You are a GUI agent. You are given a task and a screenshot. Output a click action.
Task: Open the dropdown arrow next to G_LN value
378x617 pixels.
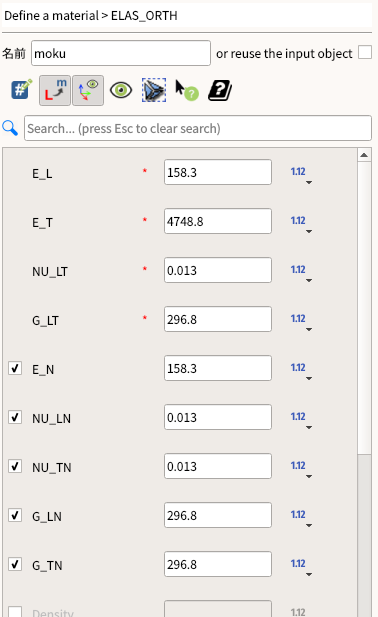[x=309, y=525]
